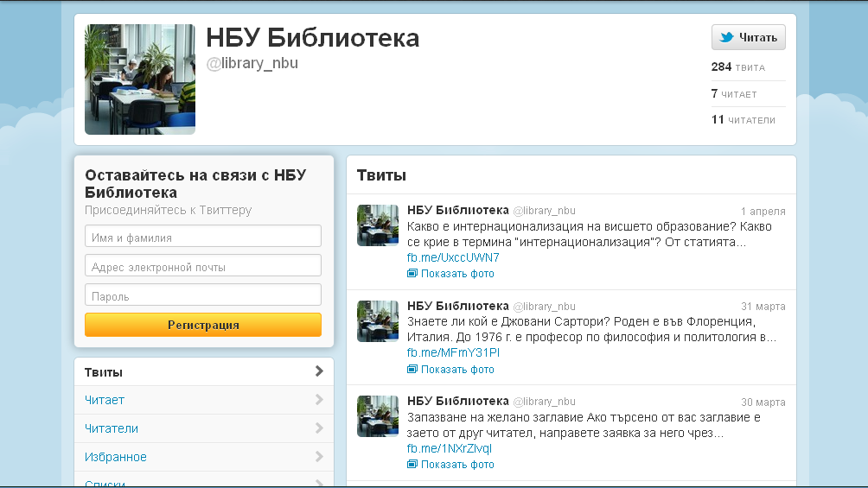Open the 1 апреля tweet timestamp
The width and height of the screenshot is (868, 488).
(763, 212)
